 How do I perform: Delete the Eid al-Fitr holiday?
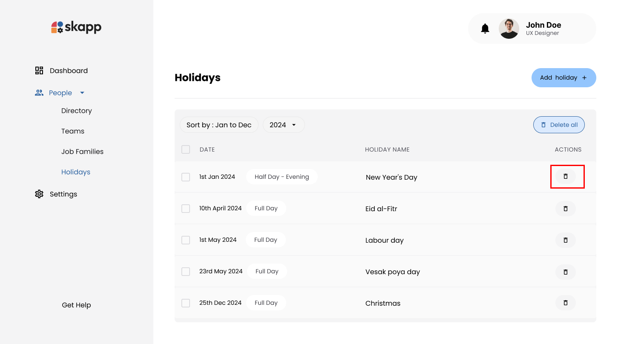(565, 209)
